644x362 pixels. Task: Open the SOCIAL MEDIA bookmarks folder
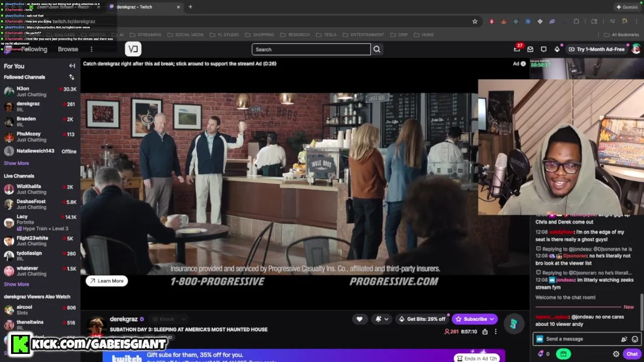(185, 35)
